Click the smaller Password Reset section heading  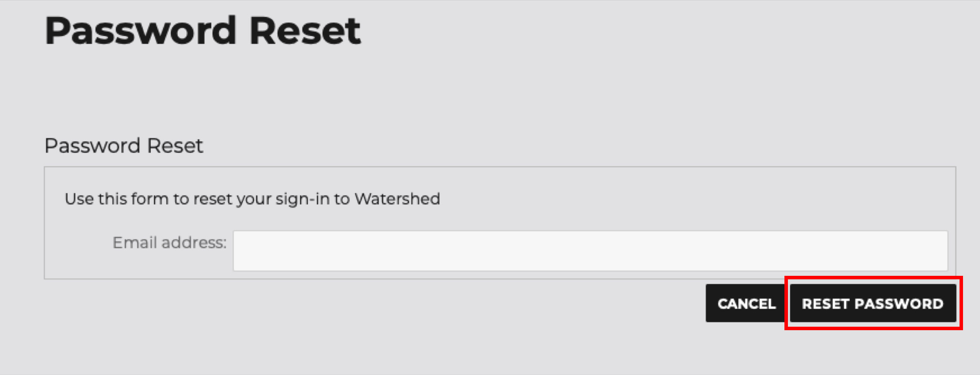[x=124, y=146]
